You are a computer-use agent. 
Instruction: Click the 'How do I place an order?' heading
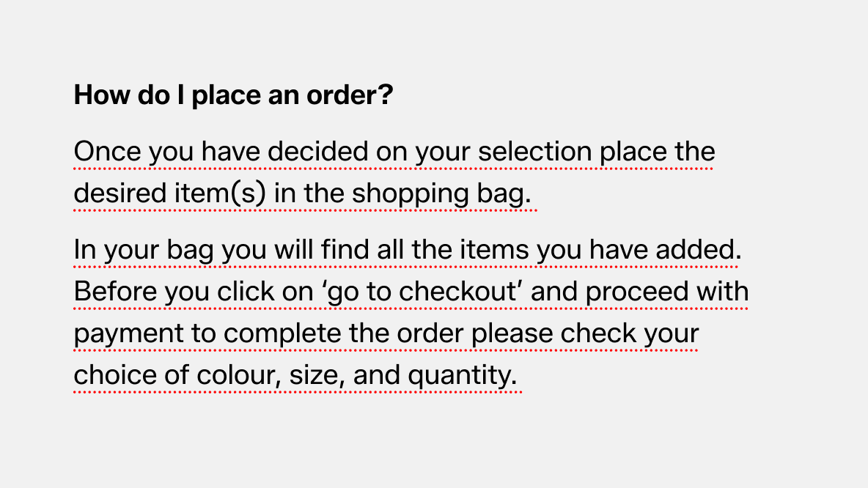pyautogui.click(x=234, y=95)
